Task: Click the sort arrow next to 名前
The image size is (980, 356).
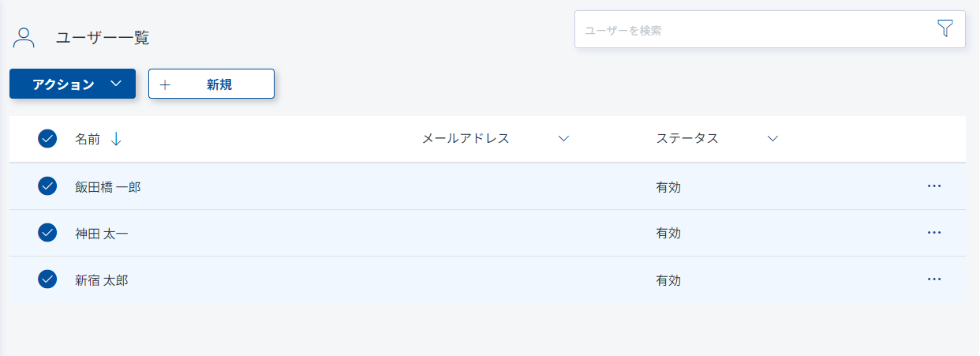Action: click(116, 139)
